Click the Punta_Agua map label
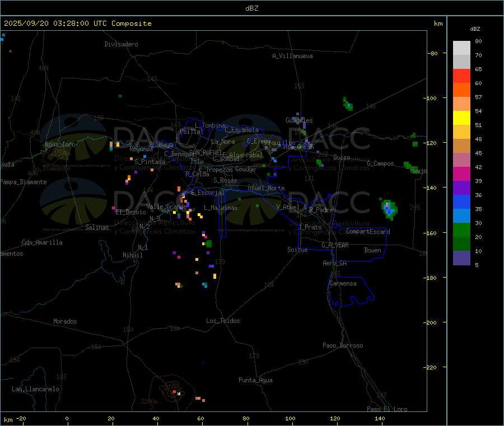Screen dimensions: 504x426 (255, 380)
